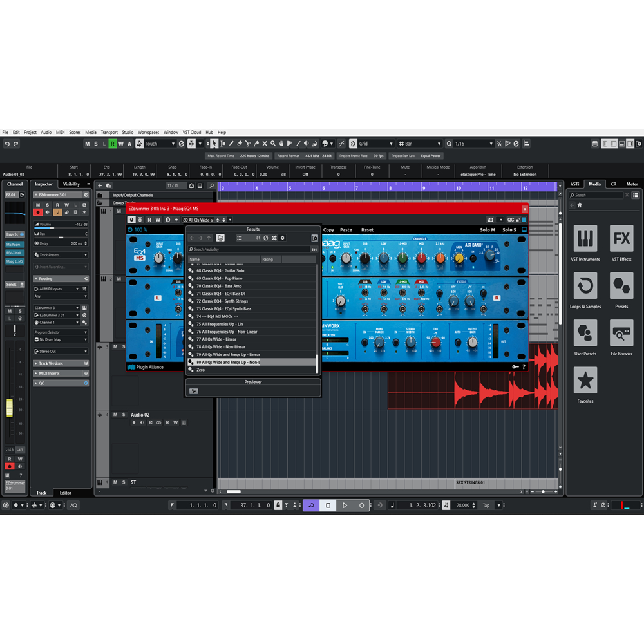Viewport: 644px width, 644px height.
Task: Toggle record enable in Inspector
Action: click(38, 212)
